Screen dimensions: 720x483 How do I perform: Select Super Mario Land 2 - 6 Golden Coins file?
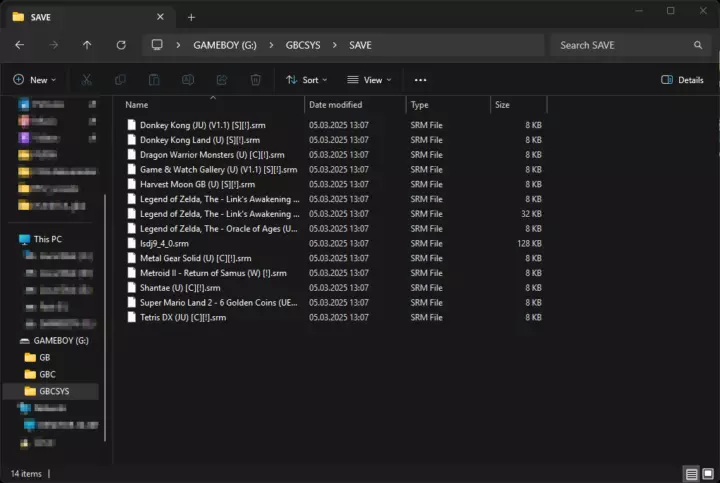(335, 303)
